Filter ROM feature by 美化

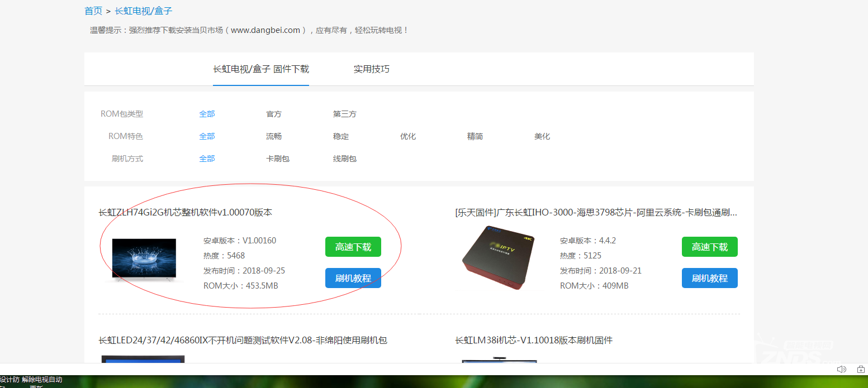pyautogui.click(x=542, y=136)
